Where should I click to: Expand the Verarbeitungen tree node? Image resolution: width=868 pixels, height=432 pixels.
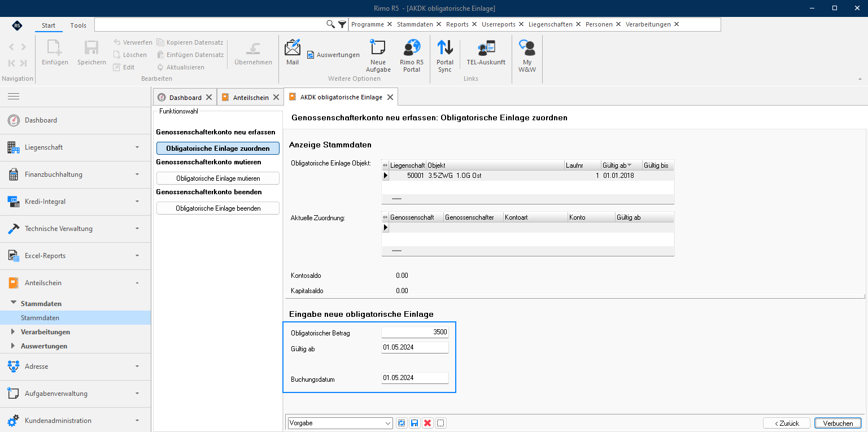pos(13,331)
